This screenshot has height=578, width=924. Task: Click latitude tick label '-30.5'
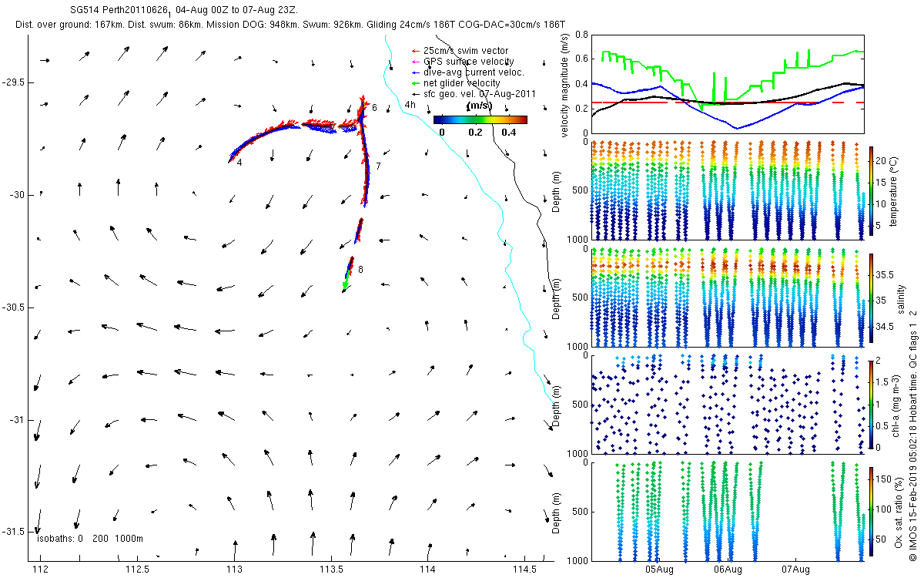[13, 307]
